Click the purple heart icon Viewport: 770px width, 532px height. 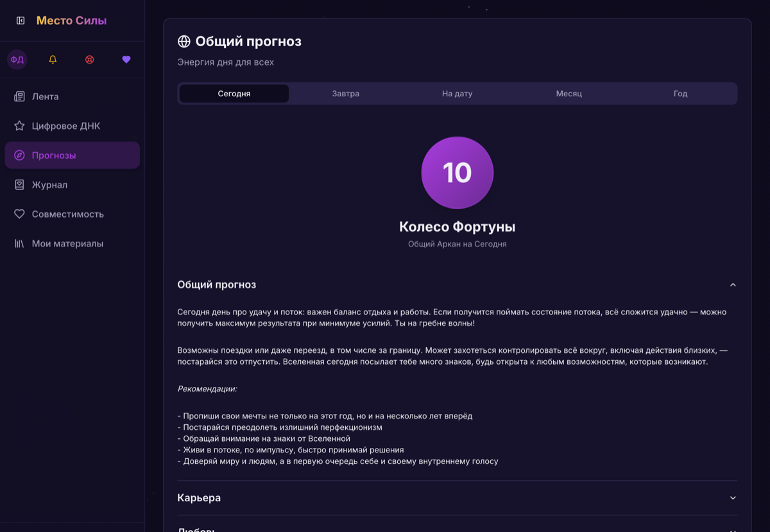click(x=126, y=60)
